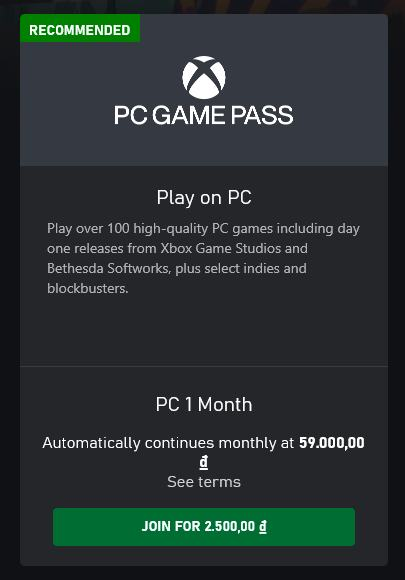This screenshot has width=405, height=580.
Task: Click the PC 1 Month plan title
Action: pos(204,404)
